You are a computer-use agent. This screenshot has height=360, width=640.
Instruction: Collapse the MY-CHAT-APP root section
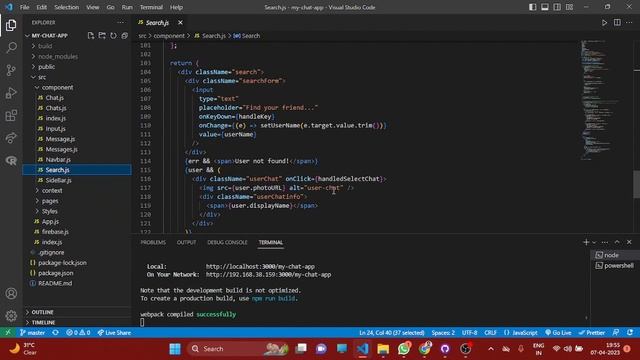click(49, 36)
